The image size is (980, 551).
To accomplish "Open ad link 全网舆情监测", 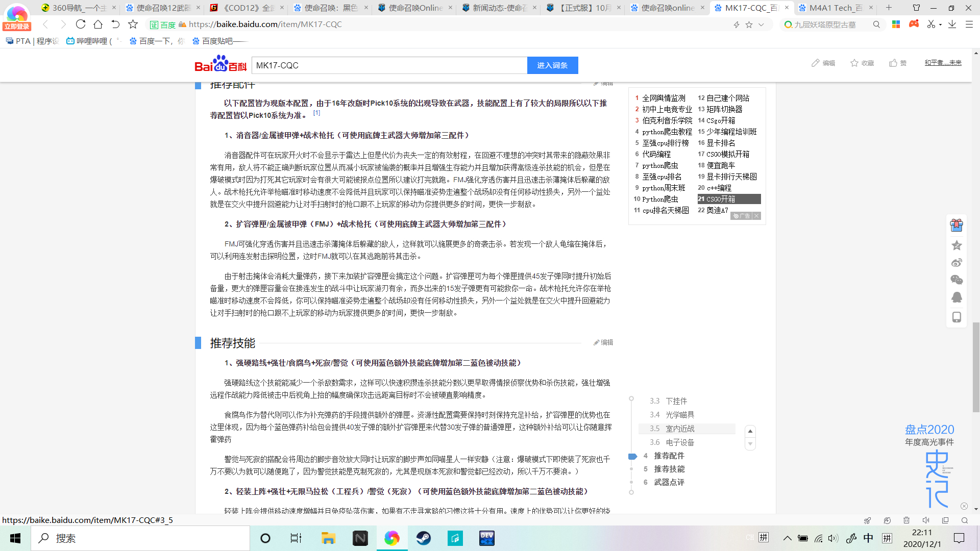I will (664, 98).
